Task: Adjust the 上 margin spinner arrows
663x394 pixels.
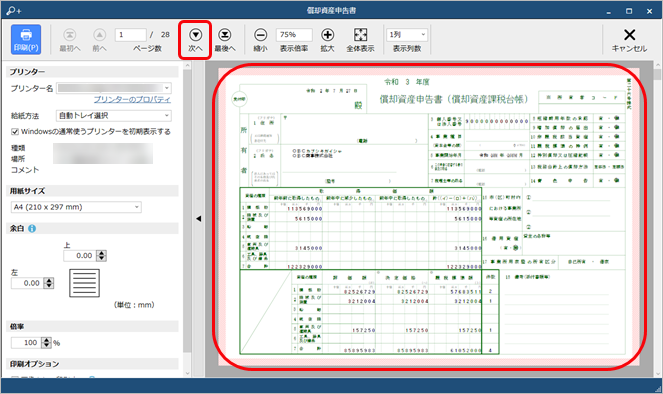Action: (x=101, y=256)
